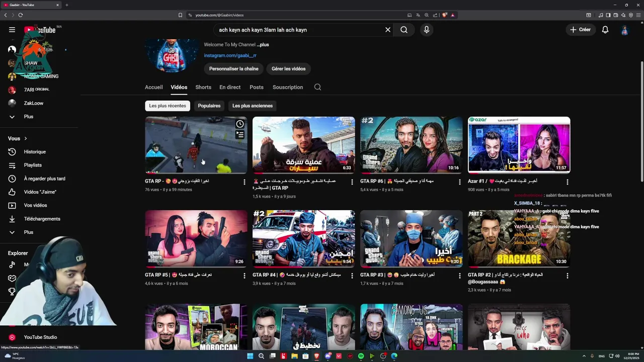This screenshot has height=362, width=644.
Task: Add the first GTA RP video to queue
Action: coord(240,135)
